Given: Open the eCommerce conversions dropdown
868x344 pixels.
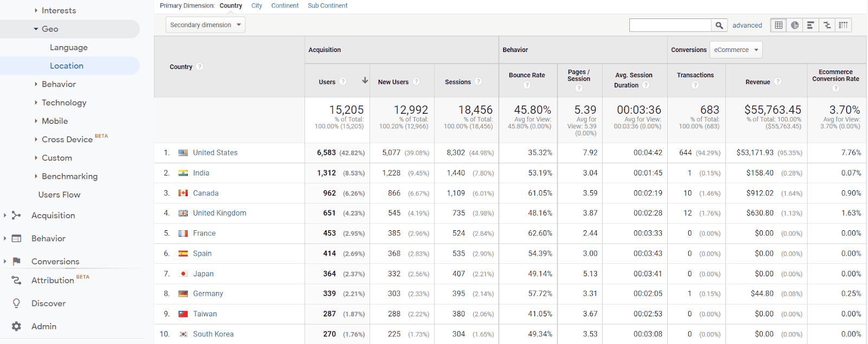Looking at the screenshot, I should [x=736, y=50].
